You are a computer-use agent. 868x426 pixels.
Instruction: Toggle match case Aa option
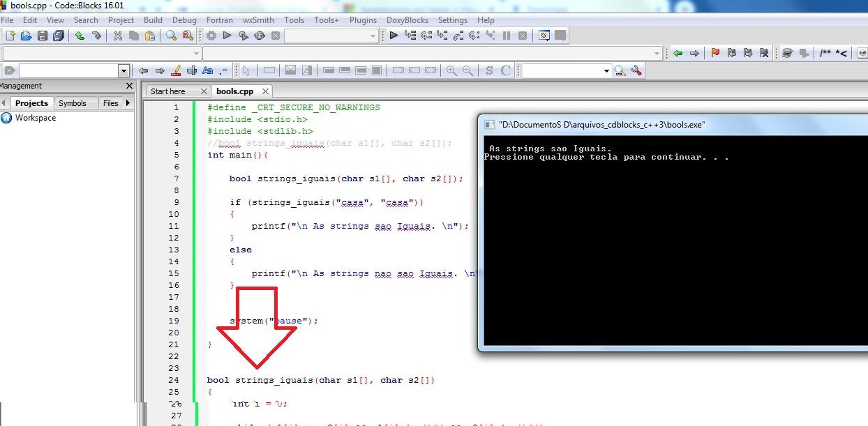coord(207,70)
